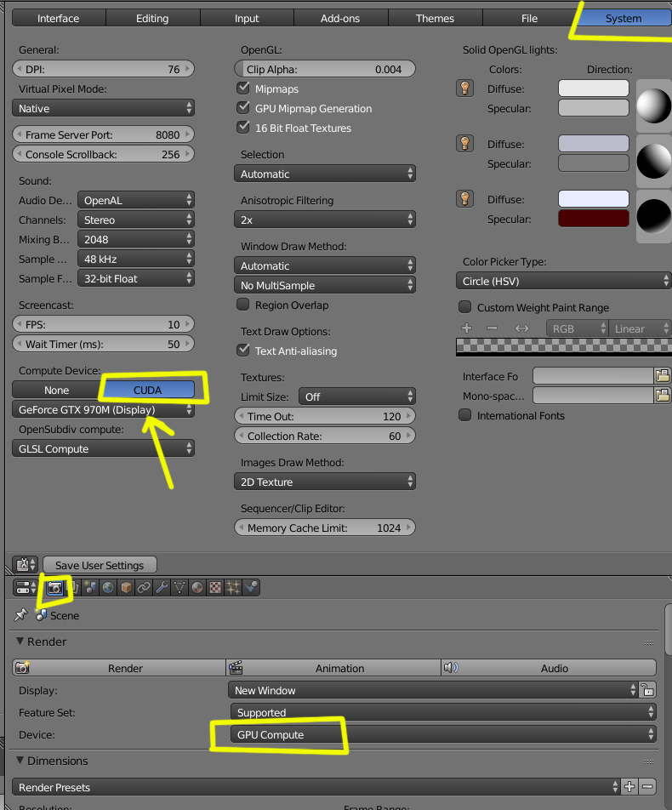Switch to the Interface tab

[59, 18]
